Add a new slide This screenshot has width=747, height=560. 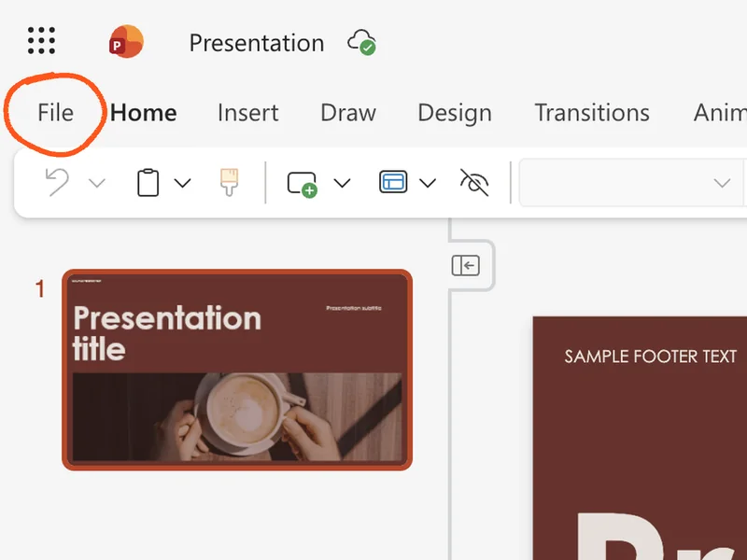point(302,184)
